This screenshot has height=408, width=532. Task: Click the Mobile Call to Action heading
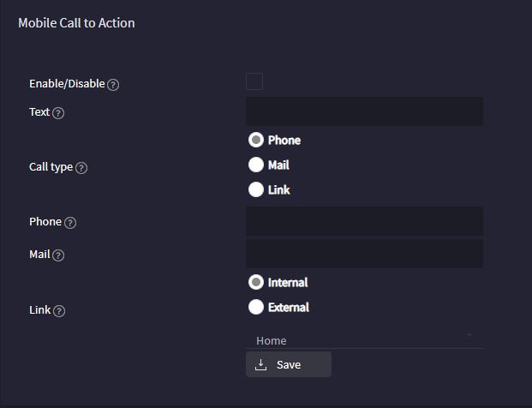76,23
